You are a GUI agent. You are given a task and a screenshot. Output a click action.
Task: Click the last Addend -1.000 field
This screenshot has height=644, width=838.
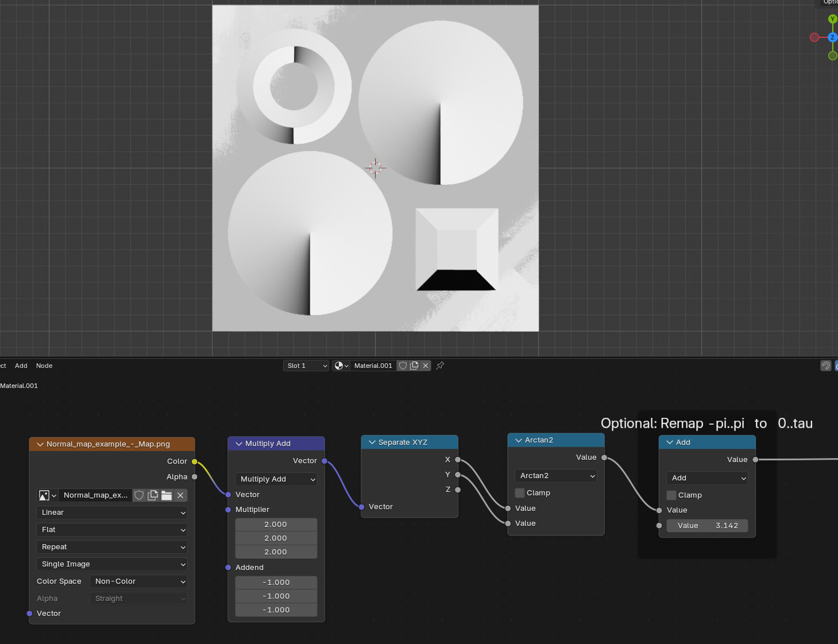[x=276, y=610]
